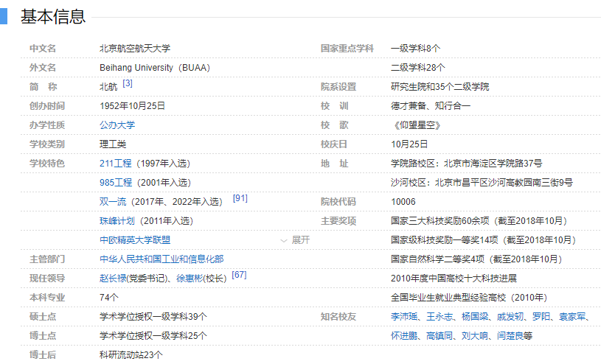
Task: Open citation [91] after 双一流
Action: [x=240, y=199]
